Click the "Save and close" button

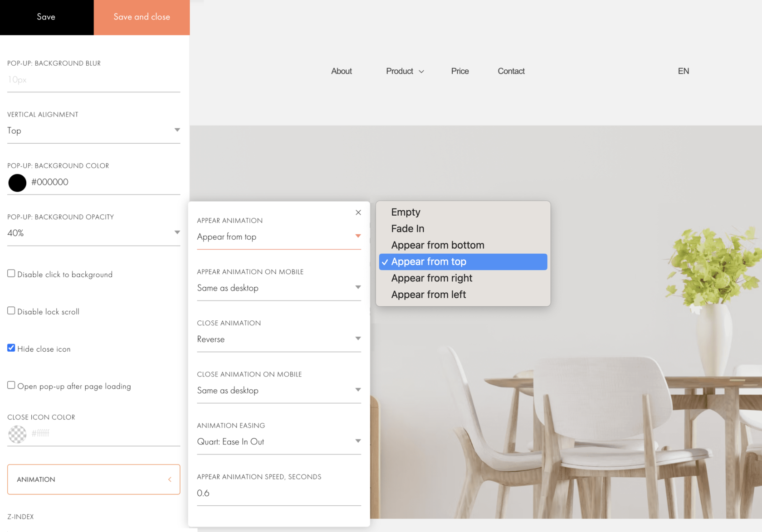(141, 17)
